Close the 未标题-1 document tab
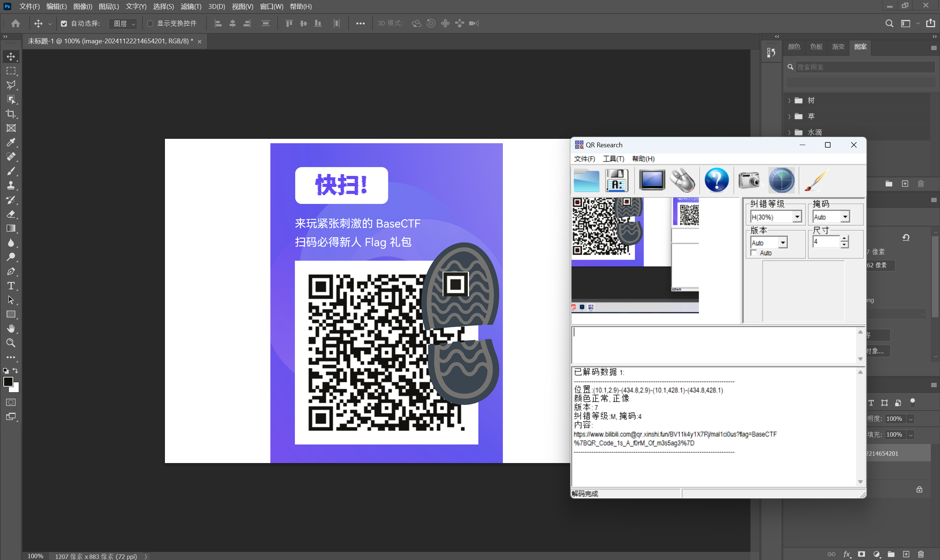Viewport: 940px width, 560px height. pyautogui.click(x=199, y=41)
